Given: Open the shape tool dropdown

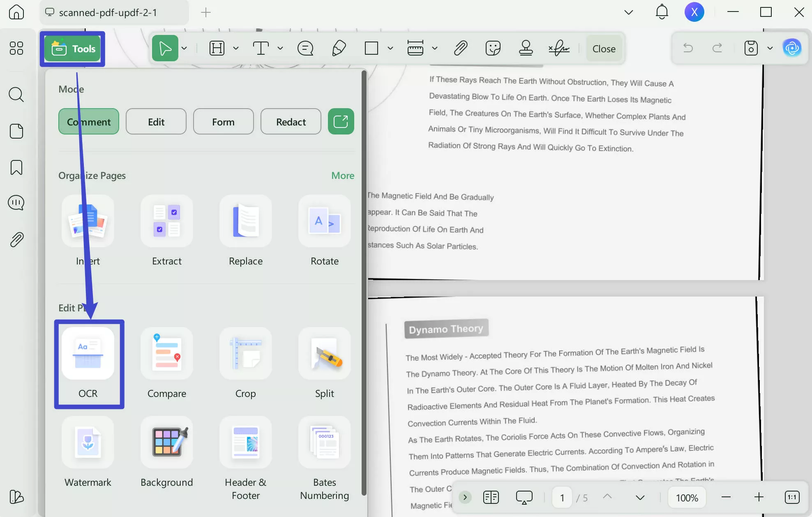Looking at the screenshot, I should pos(390,48).
